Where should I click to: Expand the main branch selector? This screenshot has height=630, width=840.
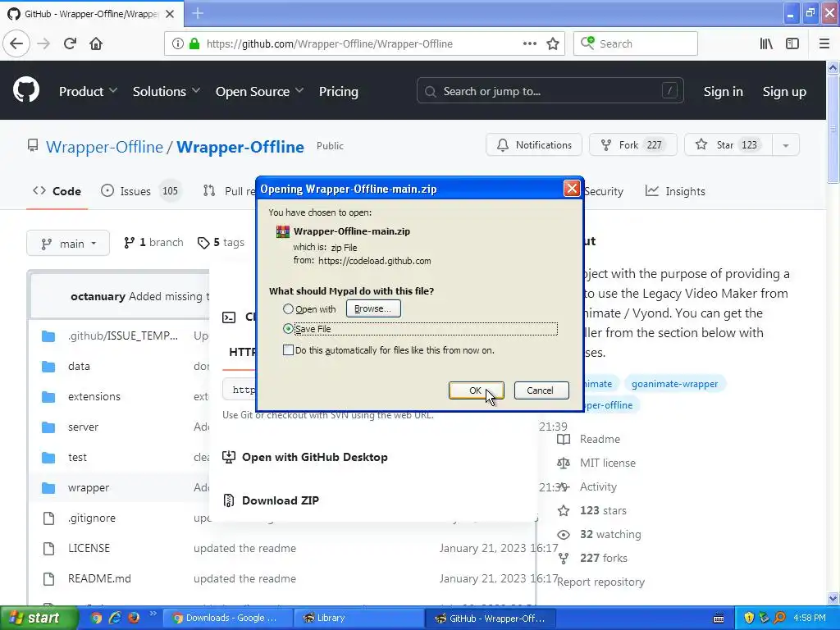coord(68,243)
